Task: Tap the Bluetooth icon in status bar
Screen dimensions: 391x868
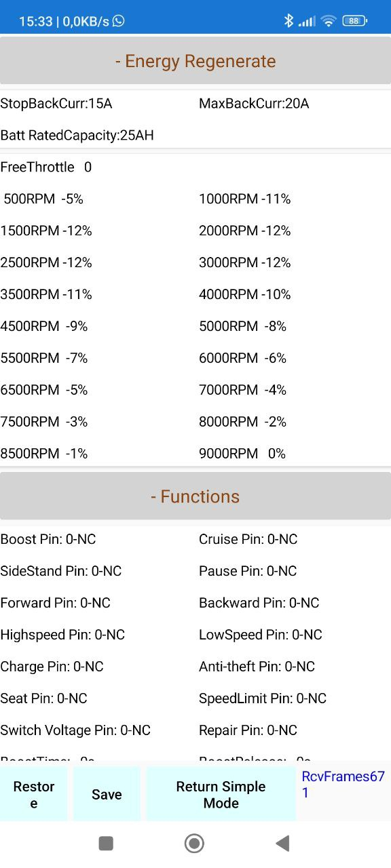Action: 288,21
